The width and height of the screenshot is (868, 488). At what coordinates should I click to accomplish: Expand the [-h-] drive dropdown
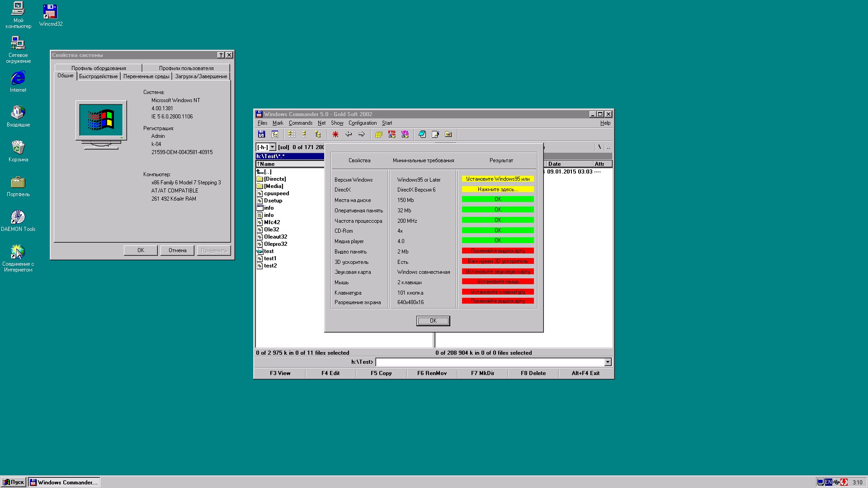tap(273, 147)
